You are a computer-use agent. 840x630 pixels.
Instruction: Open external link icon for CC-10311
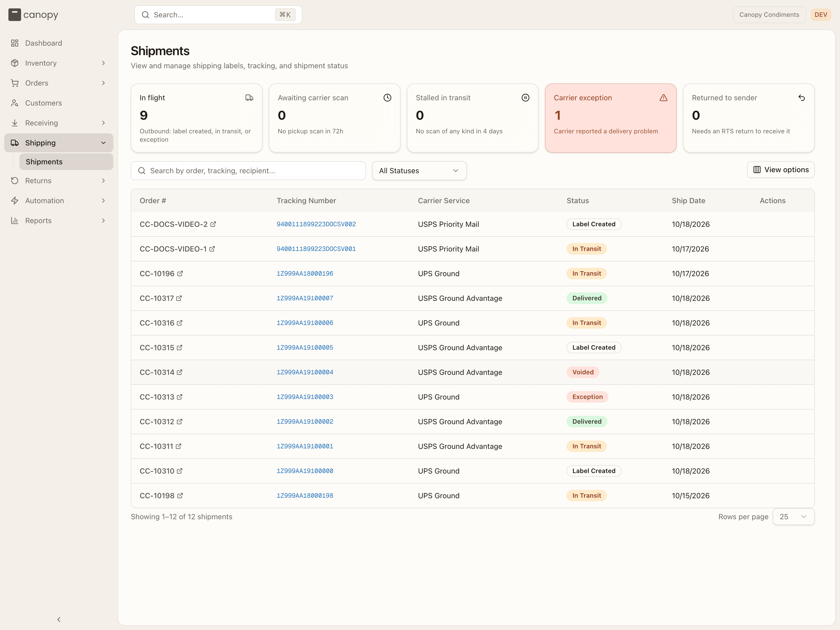[178, 446]
